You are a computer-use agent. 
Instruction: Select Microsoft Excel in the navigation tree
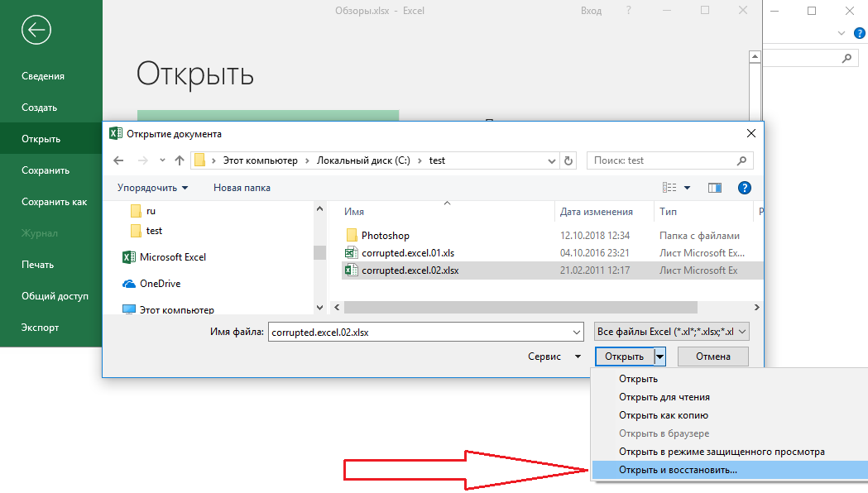(165, 257)
